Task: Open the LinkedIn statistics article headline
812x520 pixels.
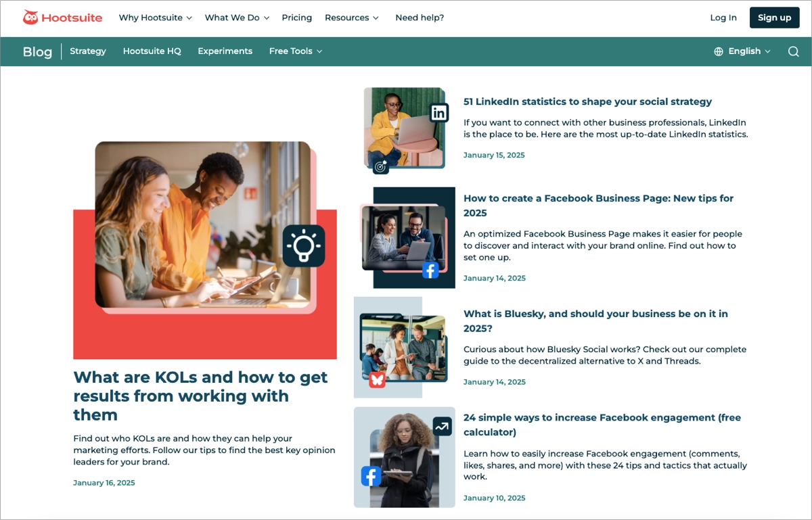Action: click(587, 101)
